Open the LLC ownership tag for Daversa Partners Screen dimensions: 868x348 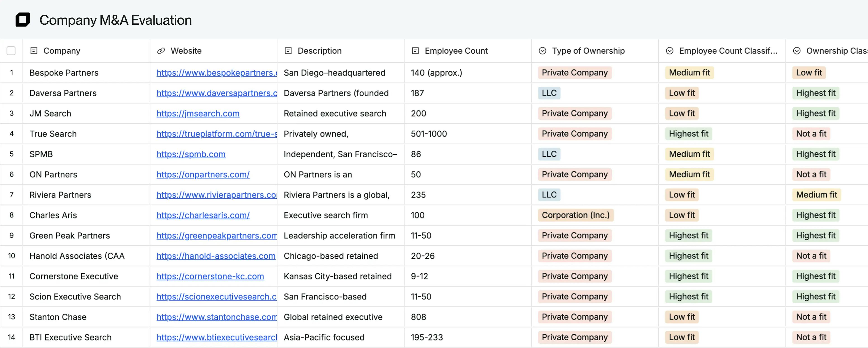[549, 93]
